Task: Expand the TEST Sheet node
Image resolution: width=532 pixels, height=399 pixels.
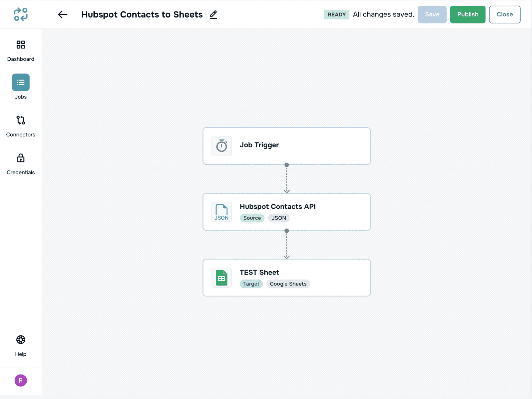Action: click(x=286, y=277)
